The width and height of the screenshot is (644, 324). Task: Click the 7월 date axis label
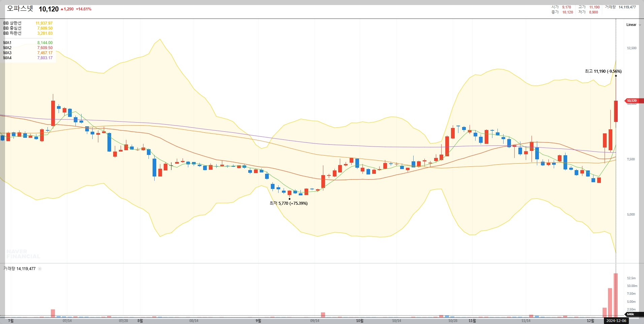[11, 321]
